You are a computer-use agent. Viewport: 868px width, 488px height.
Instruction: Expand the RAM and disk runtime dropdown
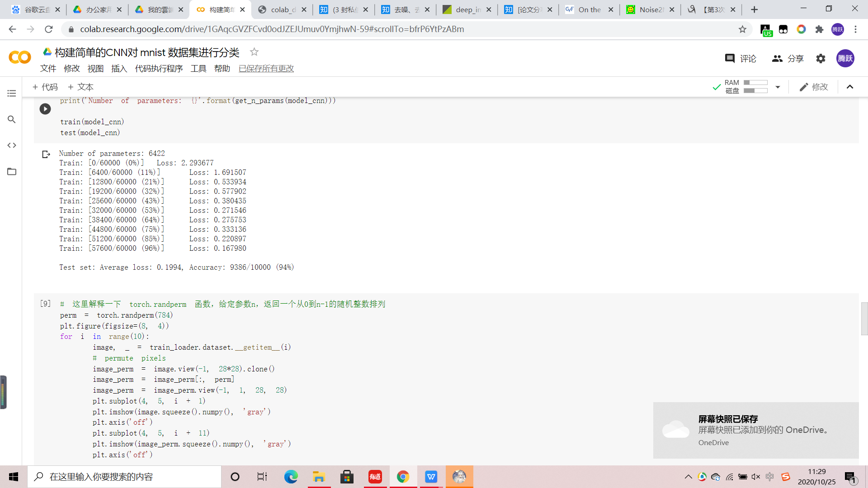coord(778,87)
